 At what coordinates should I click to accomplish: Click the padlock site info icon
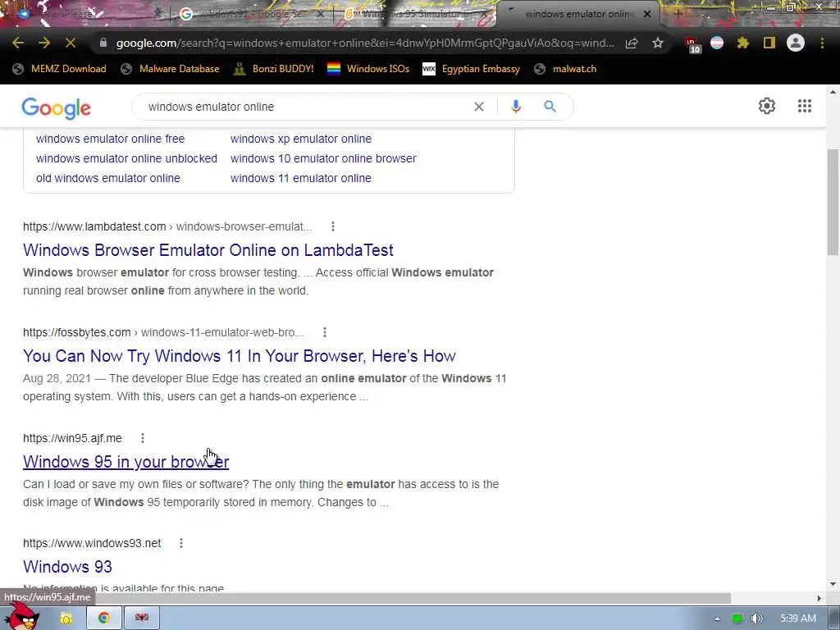[x=103, y=43]
